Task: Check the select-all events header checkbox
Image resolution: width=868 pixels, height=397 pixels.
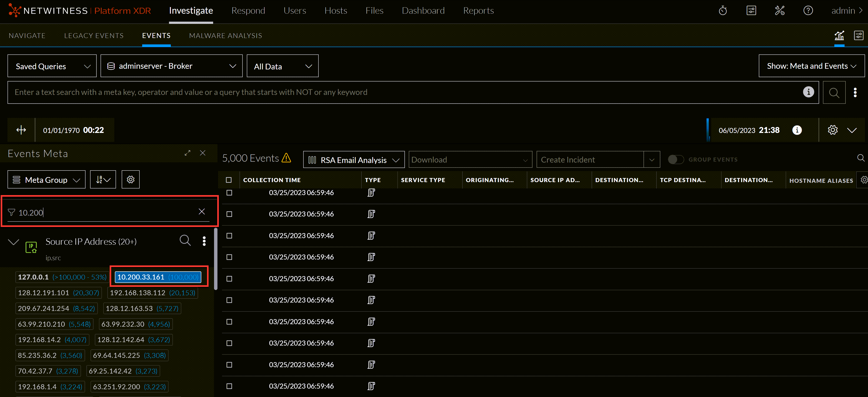Action: 229,180
